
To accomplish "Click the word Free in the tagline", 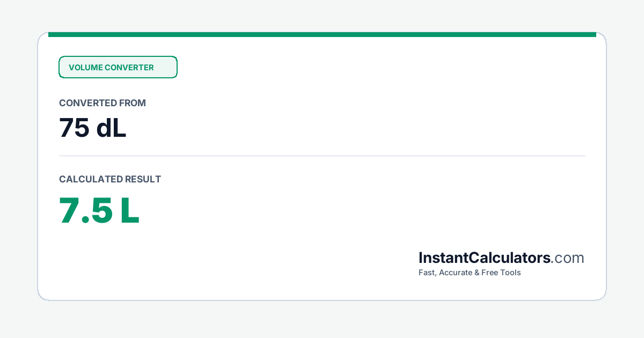I will tap(491, 273).
